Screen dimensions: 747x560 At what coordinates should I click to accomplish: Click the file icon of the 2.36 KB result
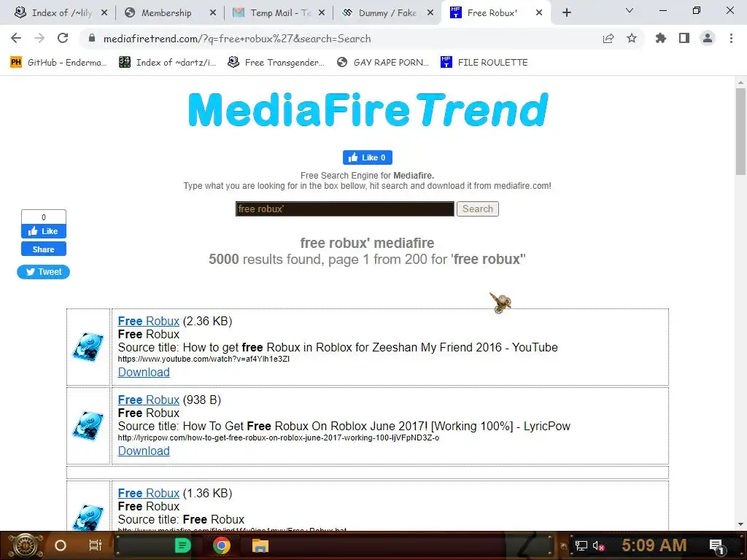point(88,347)
